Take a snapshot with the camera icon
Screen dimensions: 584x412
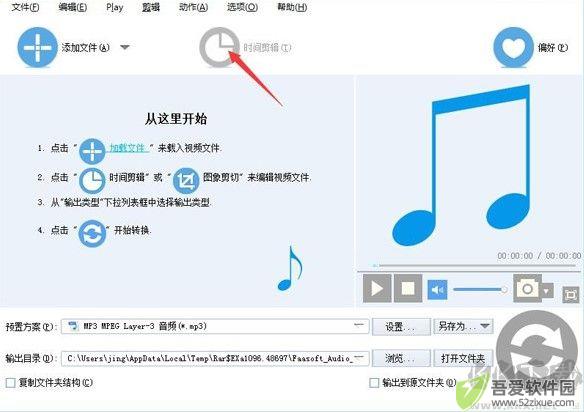pos(527,288)
